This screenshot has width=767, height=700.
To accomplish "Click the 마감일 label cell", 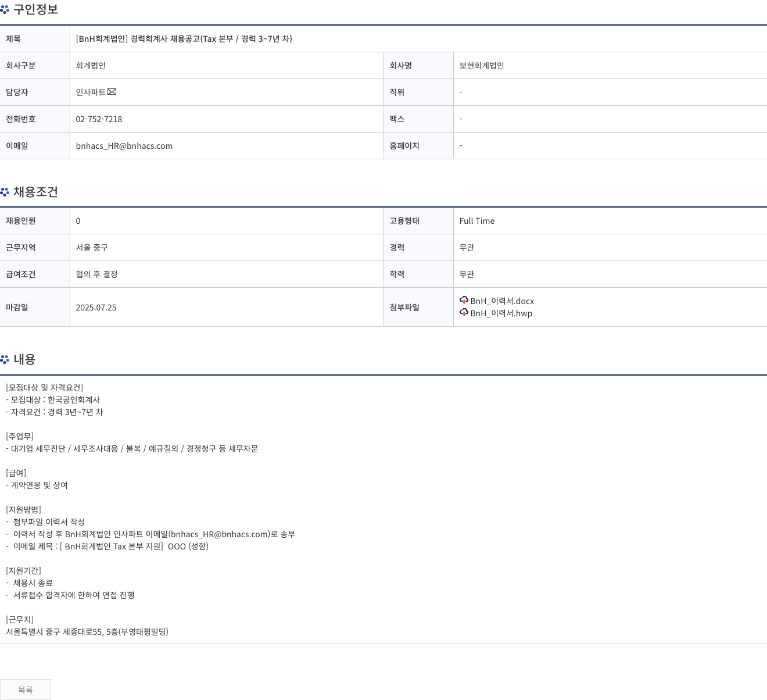I will pyautogui.click(x=35, y=308).
